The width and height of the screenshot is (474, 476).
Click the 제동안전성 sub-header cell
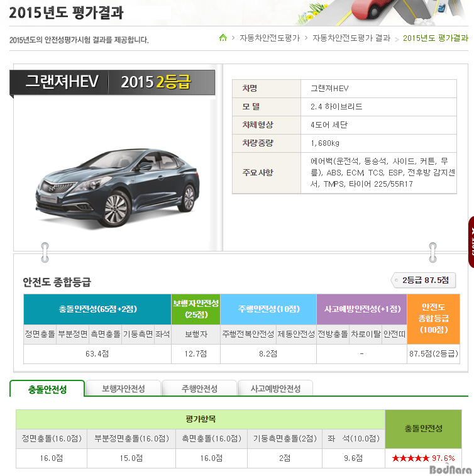(x=296, y=335)
